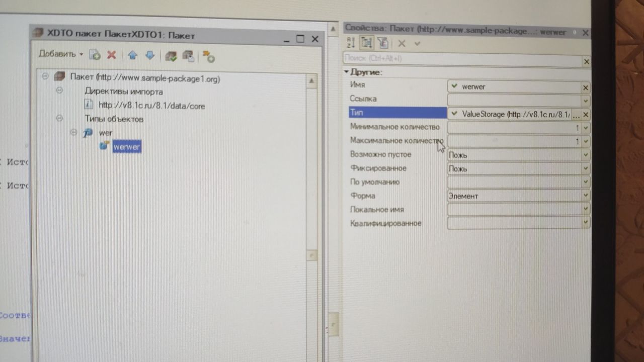Click the Минимальное количество value field
The image size is (644, 362).
[x=514, y=128]
